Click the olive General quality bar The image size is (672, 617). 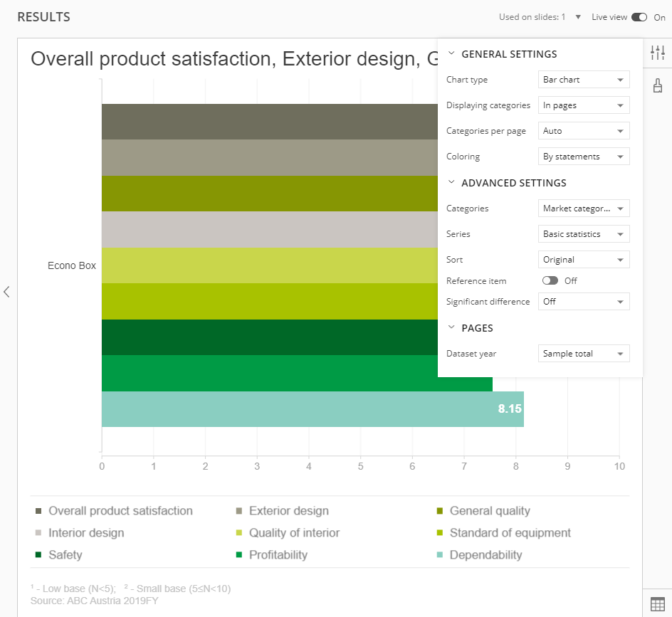click(270, 194)
